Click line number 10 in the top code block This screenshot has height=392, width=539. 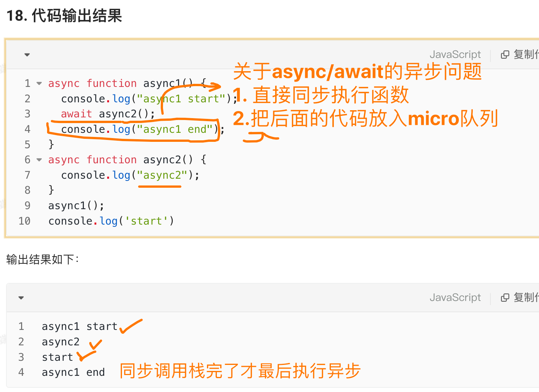[24, 221]
